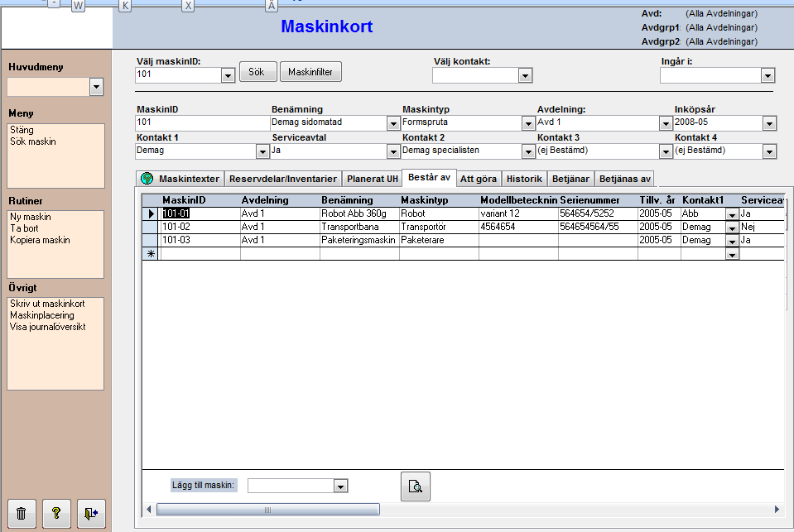This screenshot has height=532, width=794.
Task: Select the Består av tab
Action: [x=429, y=178]
